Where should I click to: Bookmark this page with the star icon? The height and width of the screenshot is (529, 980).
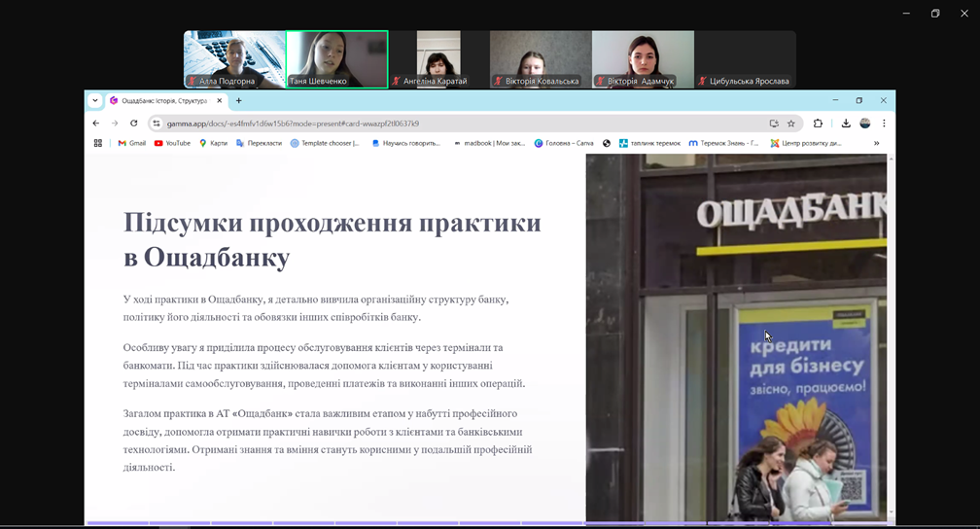click(791, 123)
